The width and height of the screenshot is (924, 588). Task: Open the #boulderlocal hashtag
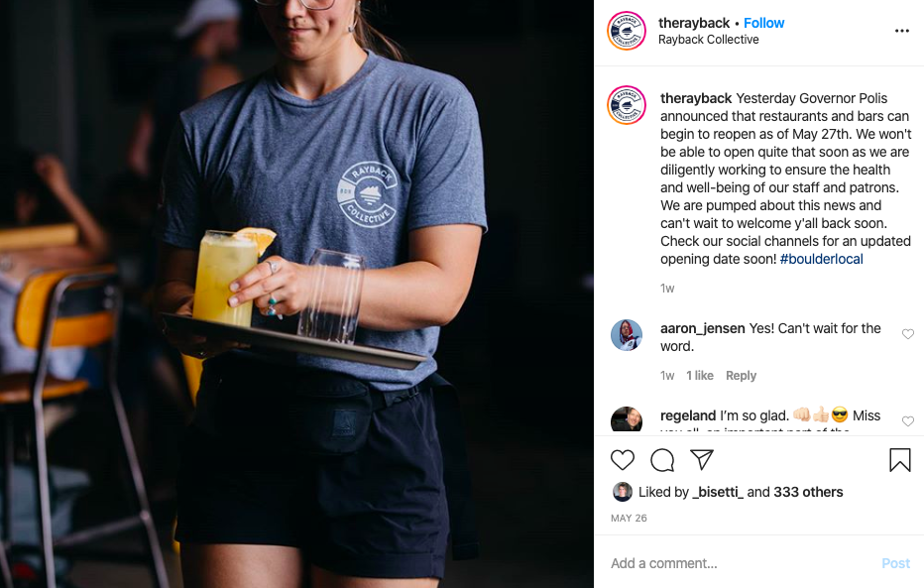click(822, 259)
